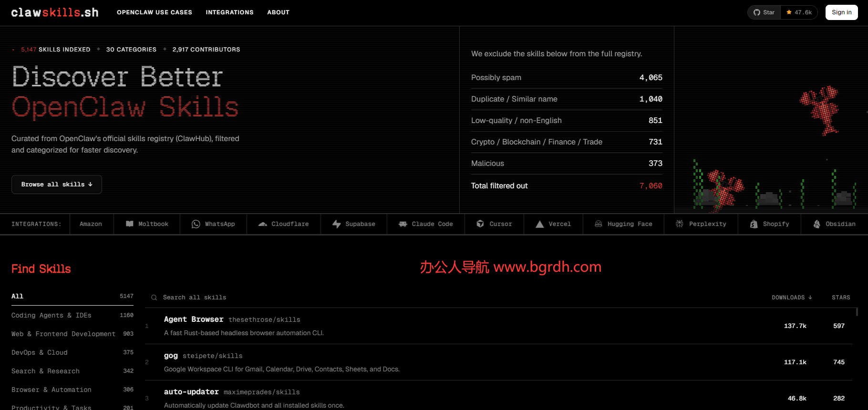The image size is (868, 410).
Task: Click the Malicious row
Action: tap(567, 164)
